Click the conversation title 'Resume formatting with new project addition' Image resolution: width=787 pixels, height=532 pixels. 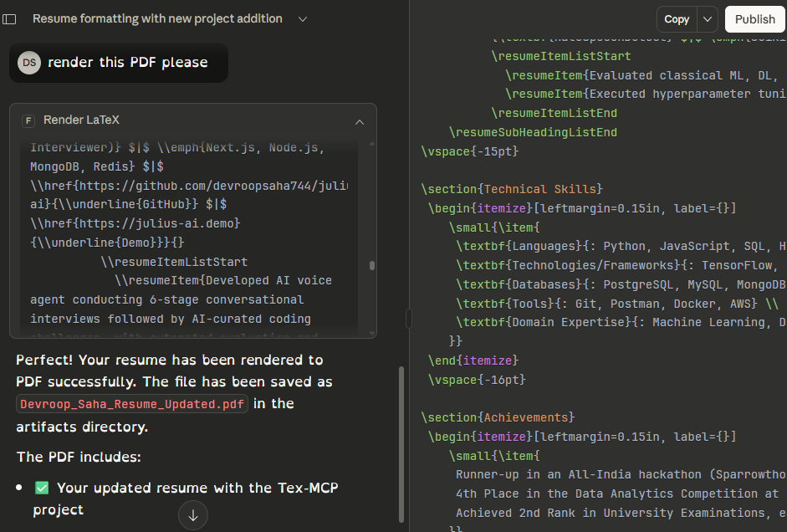click(157, 18)
